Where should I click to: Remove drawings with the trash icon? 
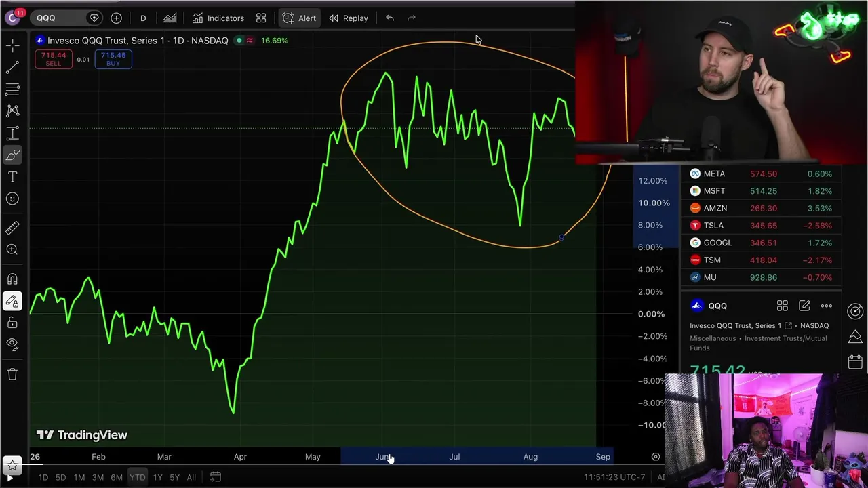(12, 373)
